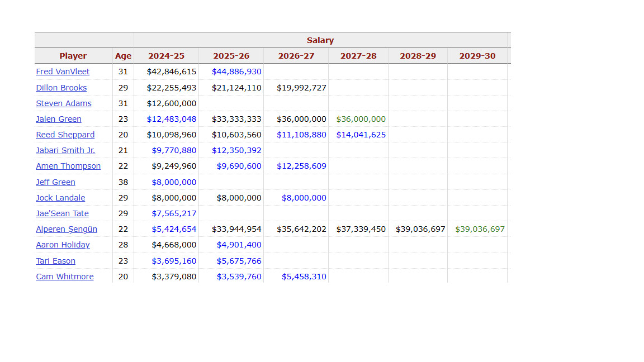
Task: Open Fred VanVleet player link
Action: click(63, 72)
